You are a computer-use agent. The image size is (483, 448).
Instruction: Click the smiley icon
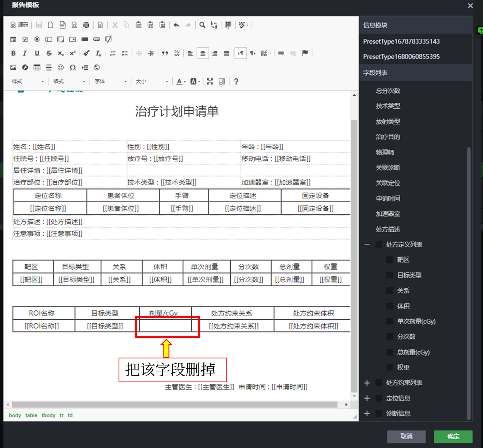pos(60,67)
